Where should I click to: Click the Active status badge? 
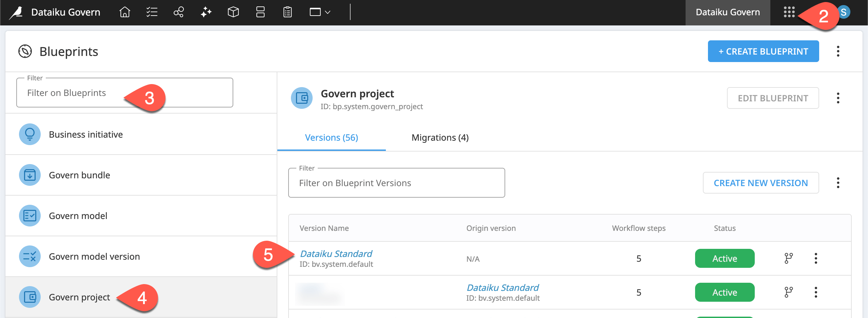[x=725, y=258]
